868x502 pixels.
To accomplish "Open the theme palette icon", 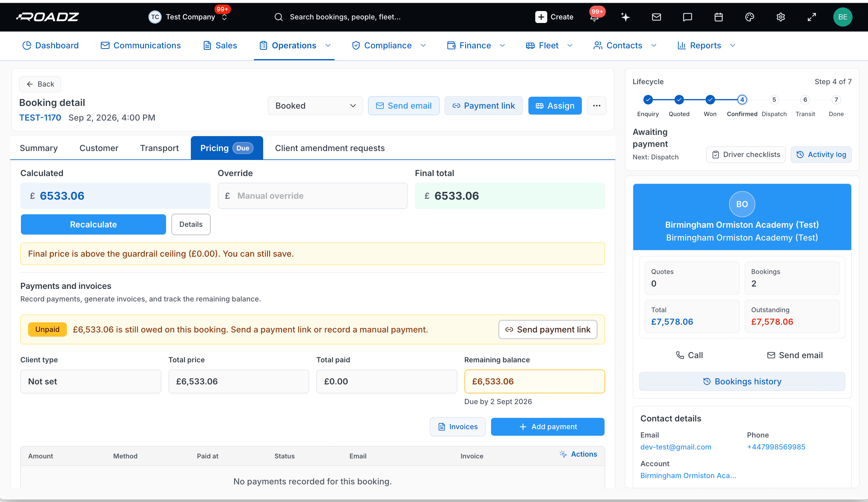I will tap(749, 17).
